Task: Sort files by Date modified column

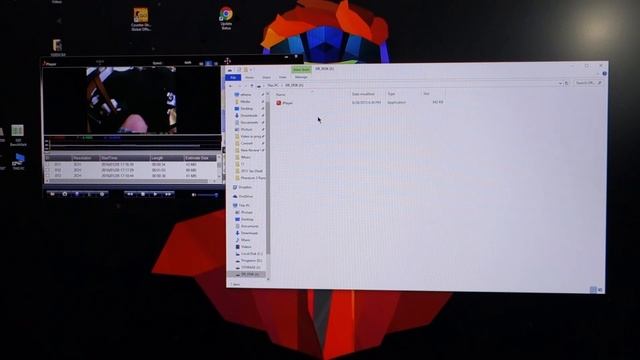Action: point(363,94)
